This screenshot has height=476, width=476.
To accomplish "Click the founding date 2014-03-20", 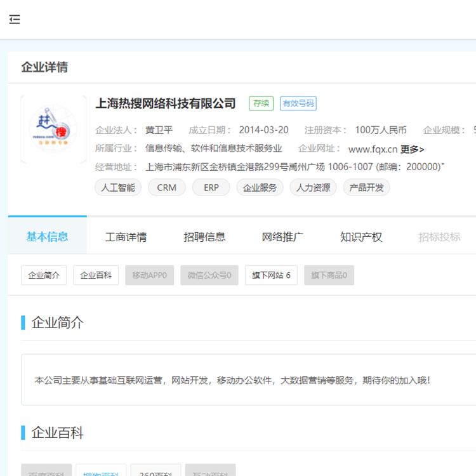I will (x=264, y=130).
